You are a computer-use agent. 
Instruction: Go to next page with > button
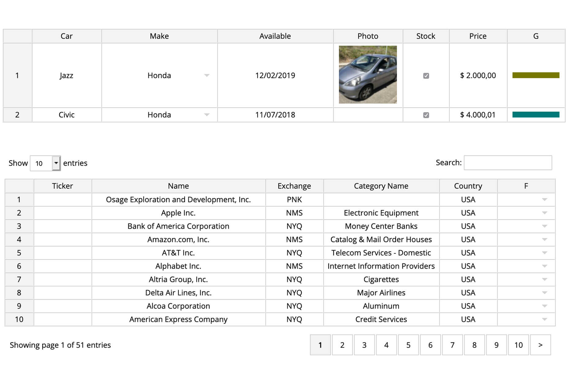pyautogui.click(x=540, y=345)
